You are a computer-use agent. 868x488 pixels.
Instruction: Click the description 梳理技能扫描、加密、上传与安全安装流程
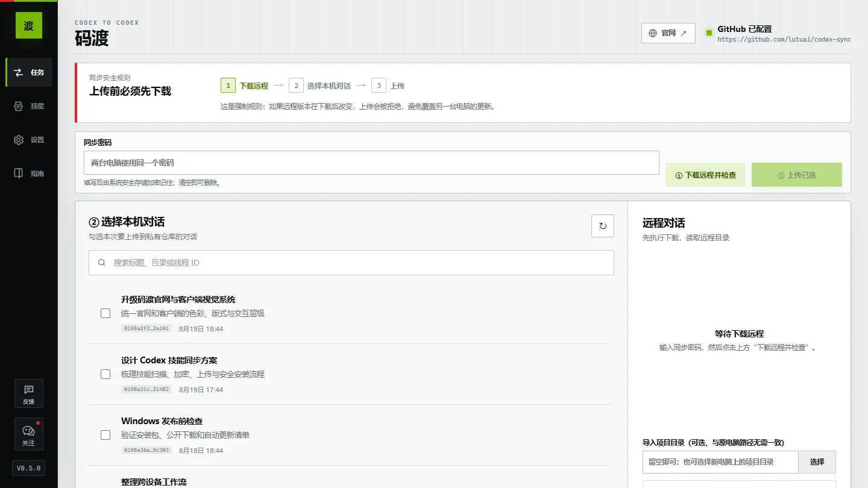(x=193, y=374)
